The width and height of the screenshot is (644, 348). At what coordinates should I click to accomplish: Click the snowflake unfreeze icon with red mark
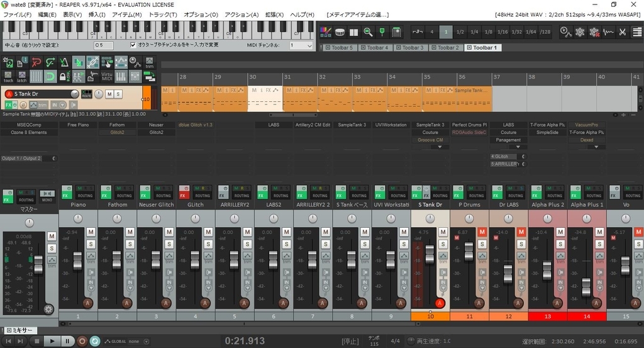[x=594, y=31]
